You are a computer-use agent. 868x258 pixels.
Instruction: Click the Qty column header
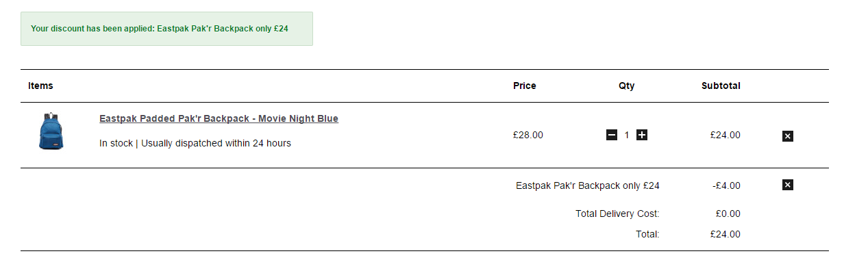[x=627, y=86]
